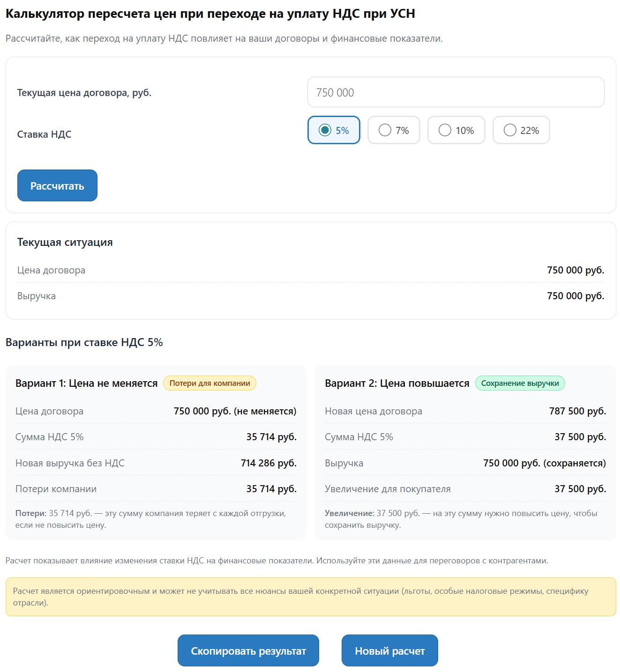This screenshot has height=672, width=620.
Task: Click the Вариант 2: Цена повышается heading
Action: pyautogui.click(x=397, y=383)
